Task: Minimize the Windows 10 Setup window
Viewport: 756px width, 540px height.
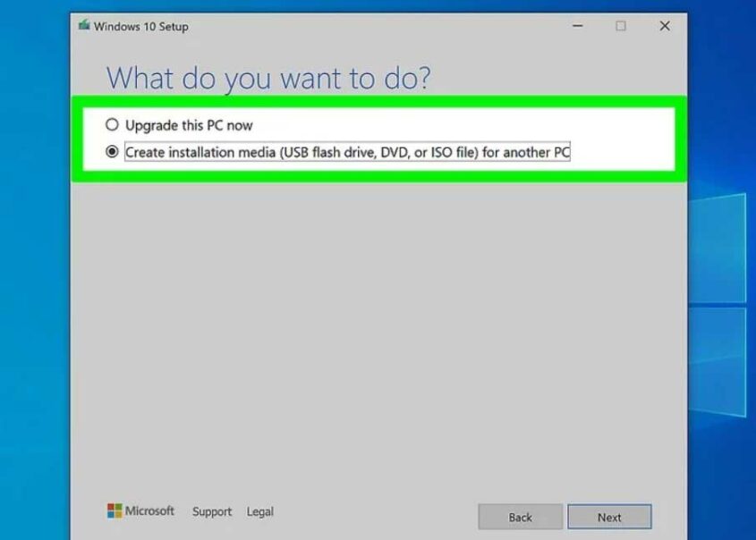Action: [x=578, y=26]
